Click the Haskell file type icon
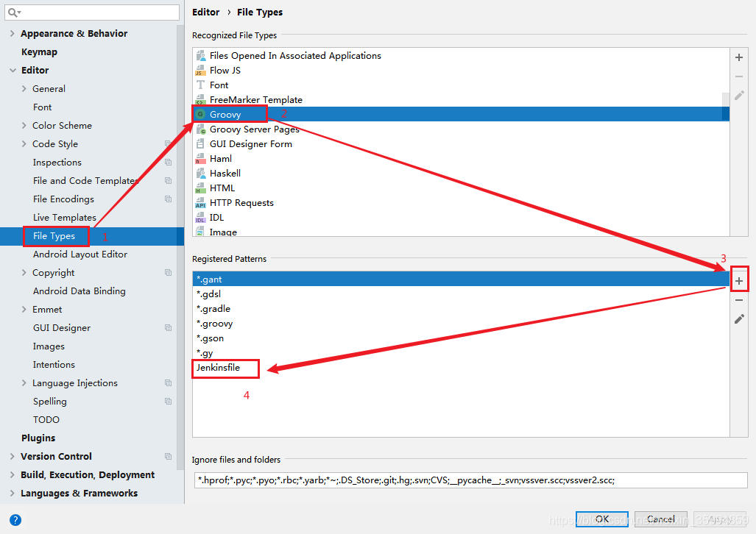This screenshot has width=756, height=534. point(200,173)
